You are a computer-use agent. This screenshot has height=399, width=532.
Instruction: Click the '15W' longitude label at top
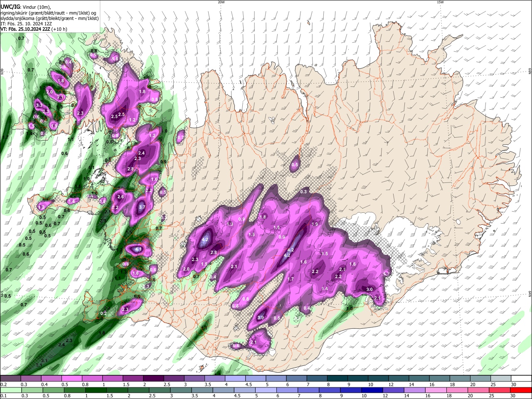[441, 2]
